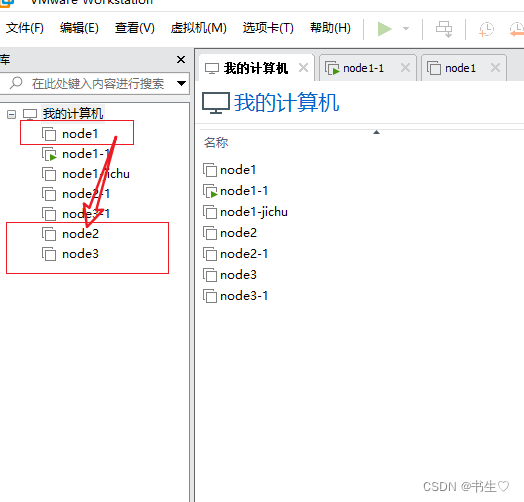
Task: Click the running VM icon beside tree node1-1
Action: pos(49,154)
